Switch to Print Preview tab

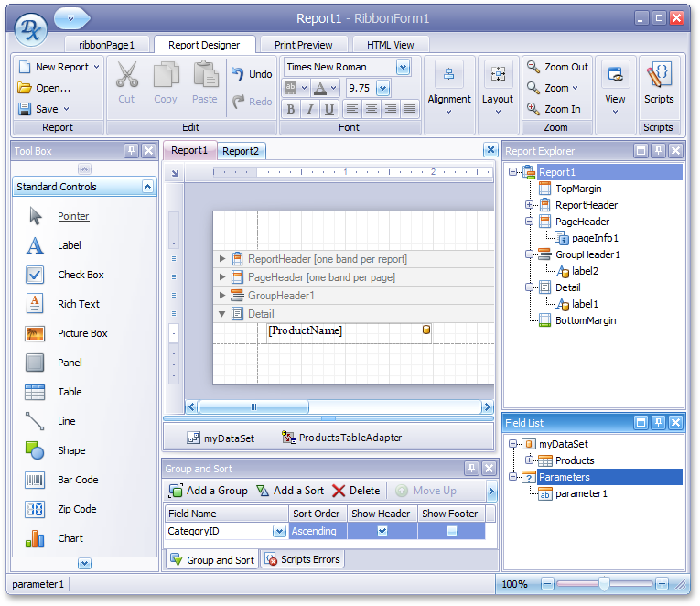click(303, 45)
